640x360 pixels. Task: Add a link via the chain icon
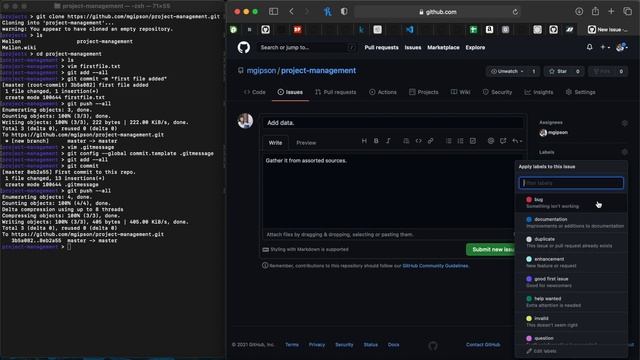430,141
